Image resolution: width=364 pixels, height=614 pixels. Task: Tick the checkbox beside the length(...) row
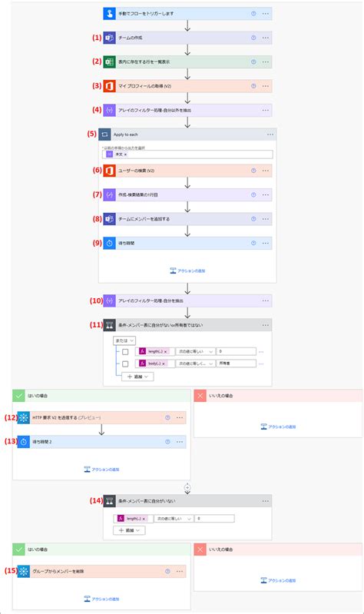pos(125,352)
